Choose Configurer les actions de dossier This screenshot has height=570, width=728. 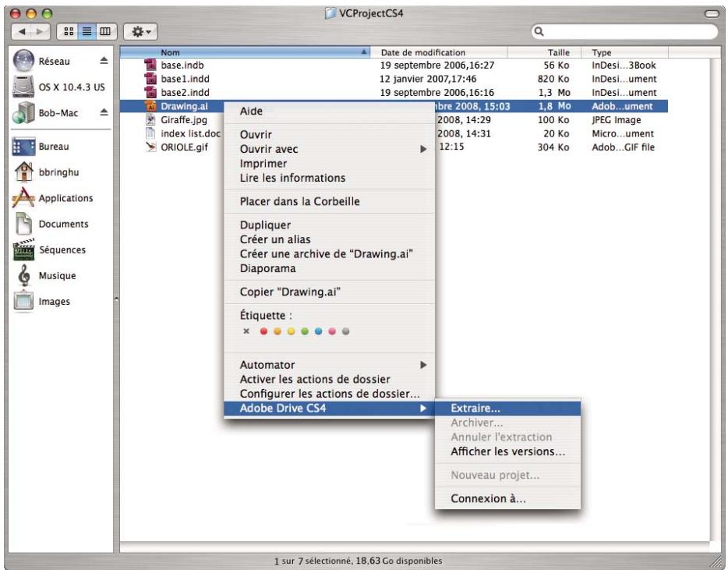(x=329, y=394)
